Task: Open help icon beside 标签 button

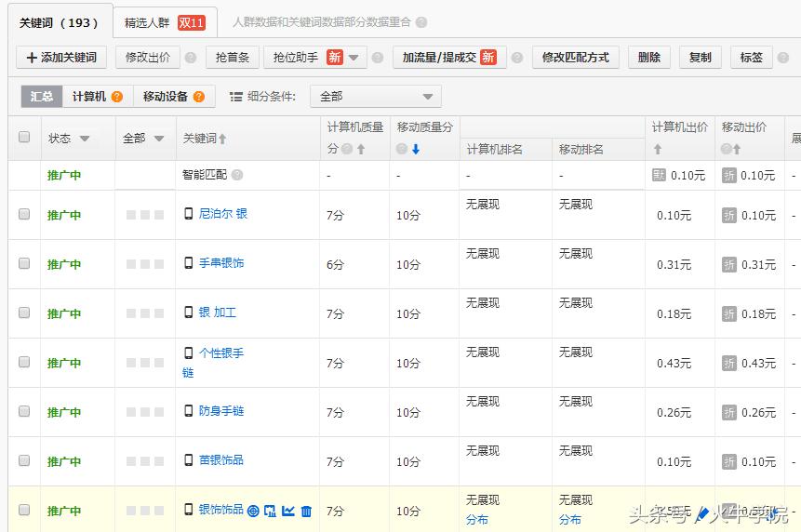Action: 783,58
